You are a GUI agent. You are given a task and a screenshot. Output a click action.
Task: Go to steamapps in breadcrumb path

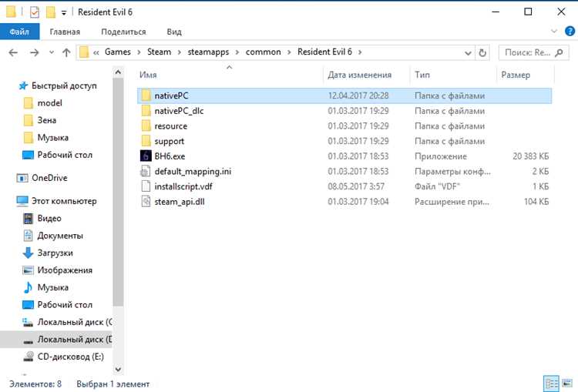click(x=208, y=52)
